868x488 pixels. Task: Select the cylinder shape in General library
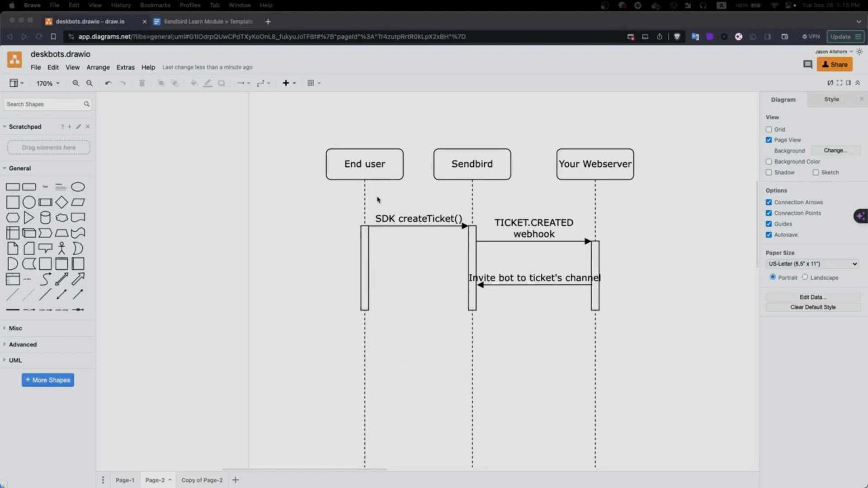click(x=45, y=218)
